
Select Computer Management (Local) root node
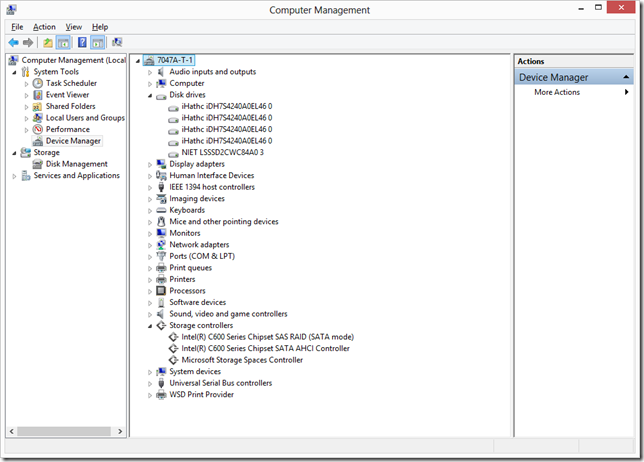click(74, 60)
